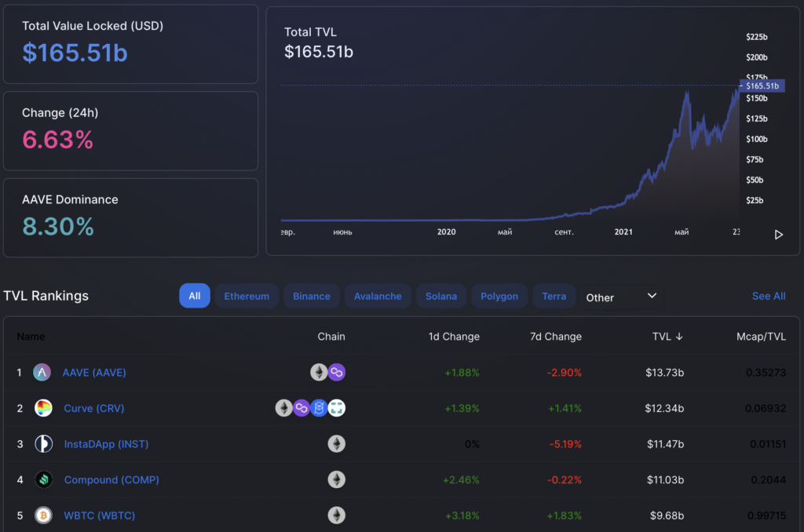Viewport: 804px width, 532px height.
Task: Click the Binance chain icon in Curve's row
Action: (x=319, y=408)
